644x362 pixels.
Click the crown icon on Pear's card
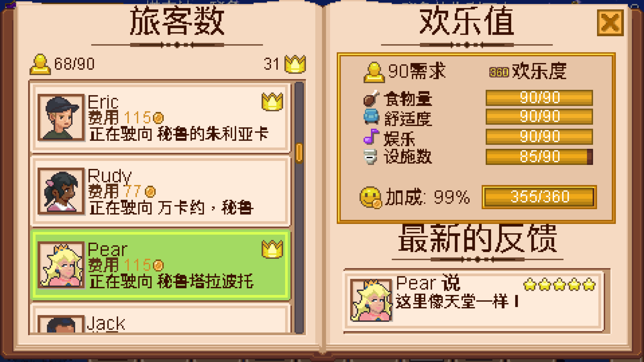point(272,249)
